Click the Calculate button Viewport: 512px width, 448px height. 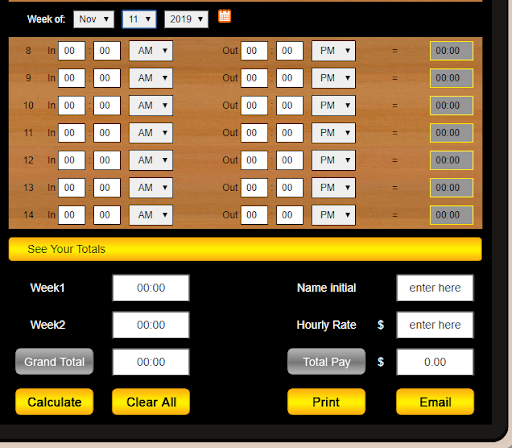point(54,402)
